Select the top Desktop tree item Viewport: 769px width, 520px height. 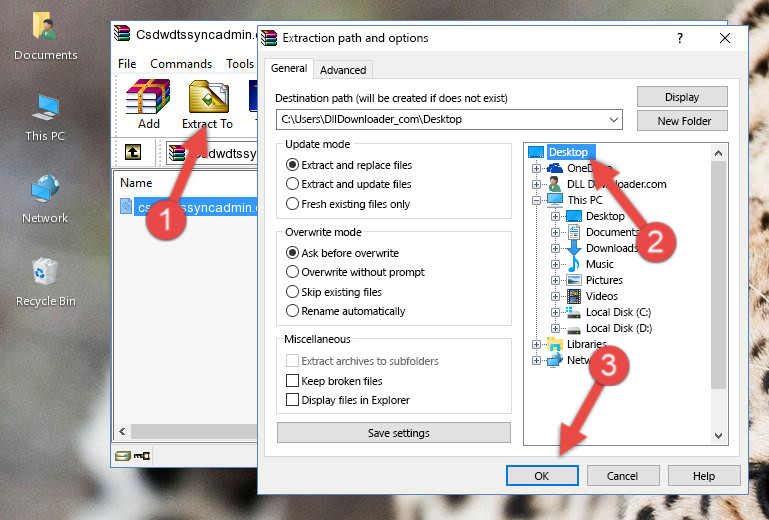(x=568, y=152)
